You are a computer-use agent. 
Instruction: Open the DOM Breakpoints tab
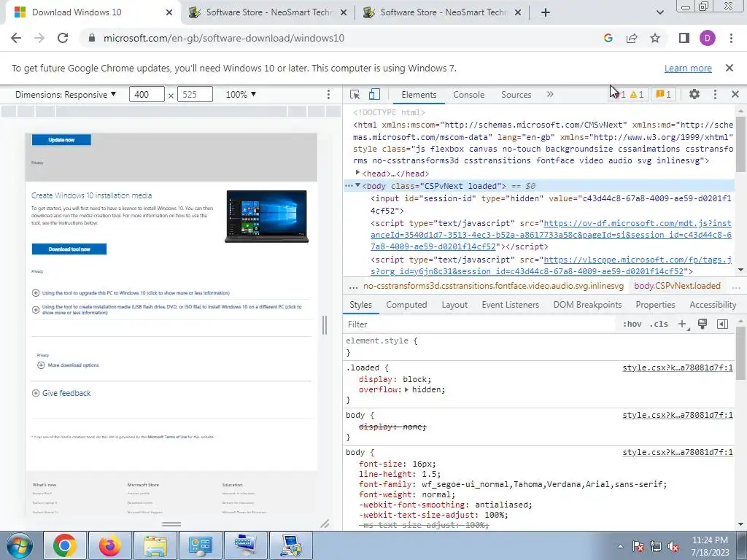pos(587,305)
